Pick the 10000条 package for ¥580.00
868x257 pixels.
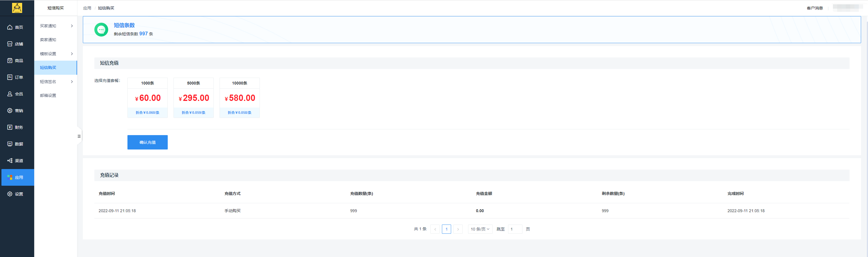click(239, 98)
